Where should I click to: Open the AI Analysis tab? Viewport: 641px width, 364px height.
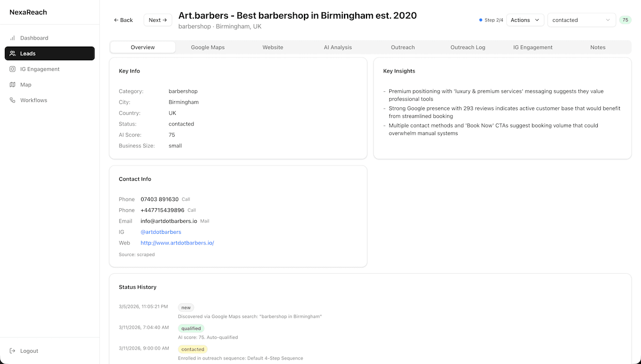[338, 47]
